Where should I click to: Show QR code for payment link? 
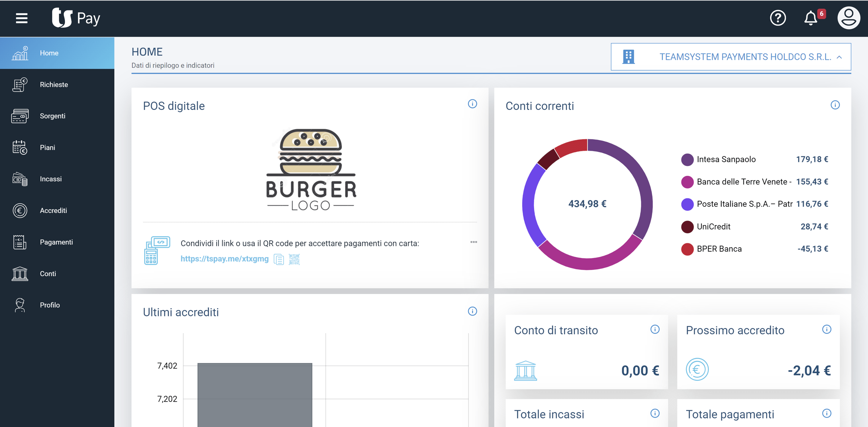click(x=294, y=259)
